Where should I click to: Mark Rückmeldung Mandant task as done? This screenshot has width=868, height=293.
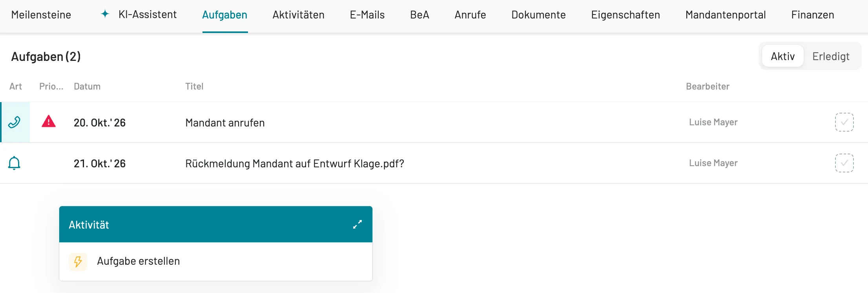coord(844,163)
